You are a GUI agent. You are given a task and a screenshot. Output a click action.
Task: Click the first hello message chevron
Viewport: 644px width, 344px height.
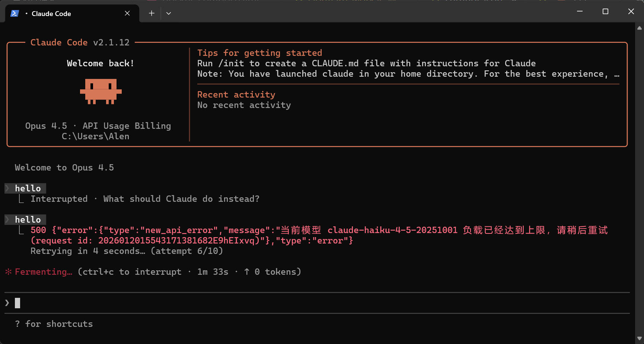tap(7, 188)
